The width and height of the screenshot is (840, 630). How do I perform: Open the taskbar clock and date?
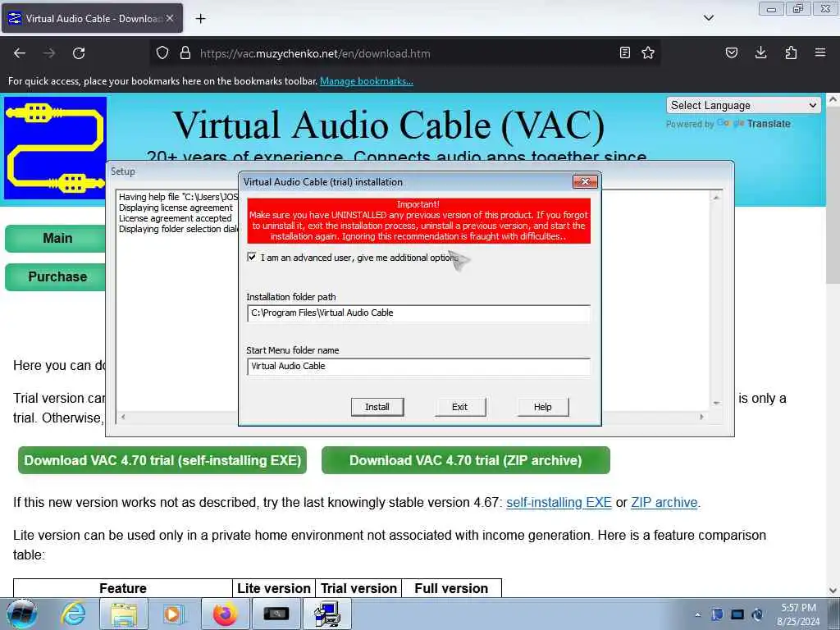(798, 614)
